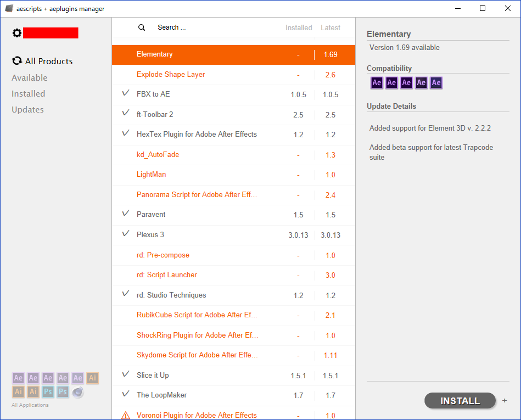This screenshot has height=420, width=521.
Task: Click the checkmark beside rd: Studio Techniques
Action: coord(126,294)
